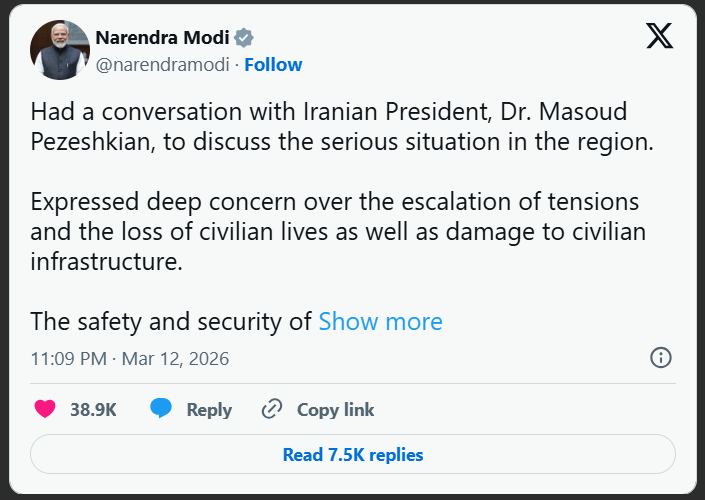Expand the tweet with Show more
705x500 pixels.
click(380, 321)
